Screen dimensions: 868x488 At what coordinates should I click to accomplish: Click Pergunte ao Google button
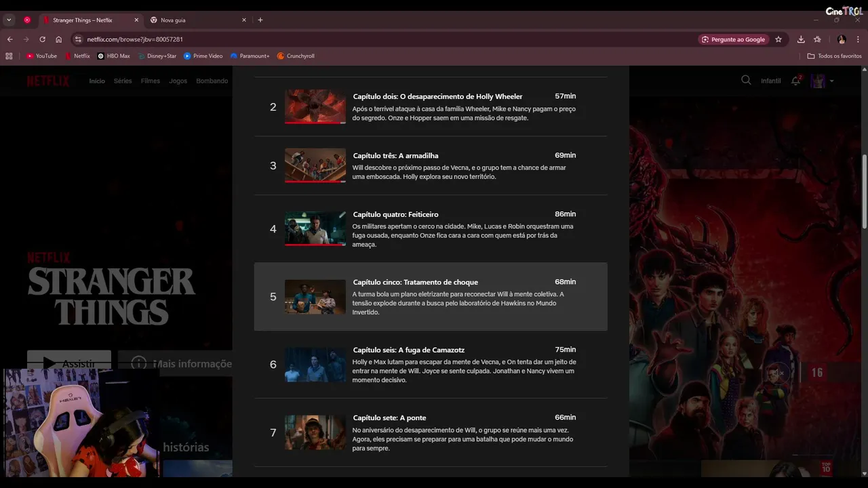click(732, 39)
